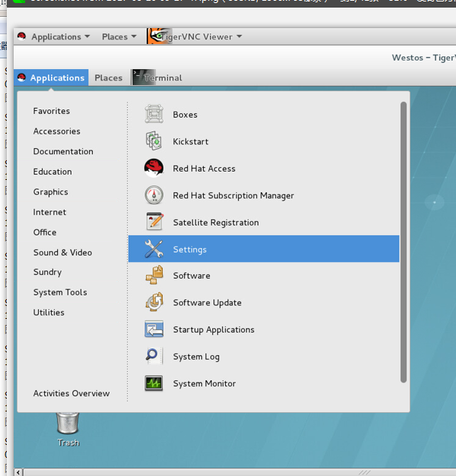
Task: Launch Kickstart via its icon
Action: [x=154, y=141]
